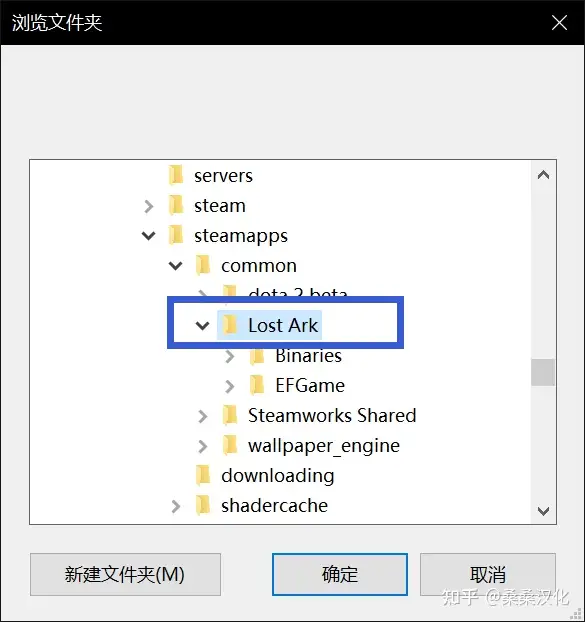Expand the shadercache folder node
Image resolution: width=585 pixels, height=622 pixels.
176,506
